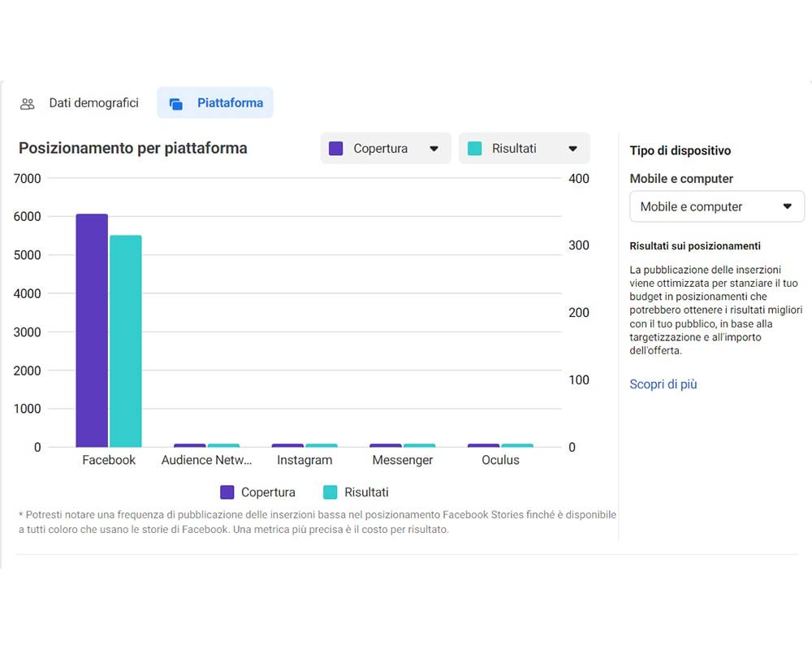Toggle Risultati series in chart legend
The height and width of the screenshot is (650, 812).
coord(356,492)
